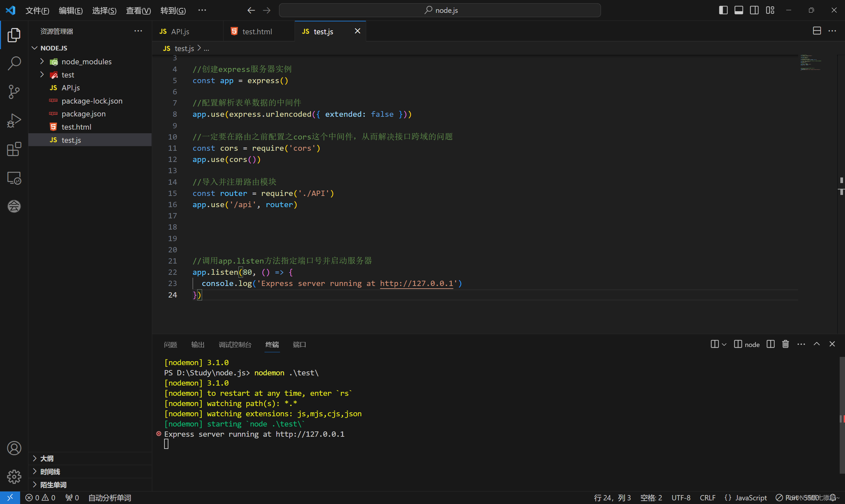Open the Extensions view
The image size is (845, 504).
[x=14, y=149]
